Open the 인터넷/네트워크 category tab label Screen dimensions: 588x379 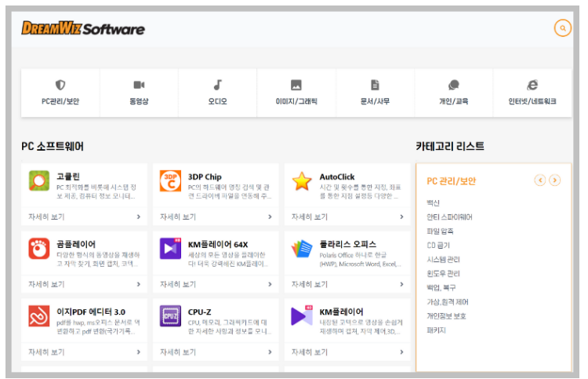pyautogui.click(x=532, y=101)
